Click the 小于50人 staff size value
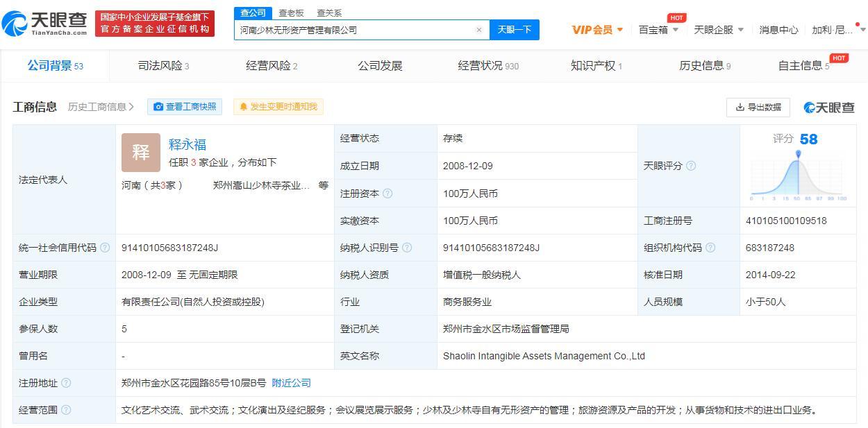Image resolution: width=868 pixels, height=428 pixels. click(765, 302)
